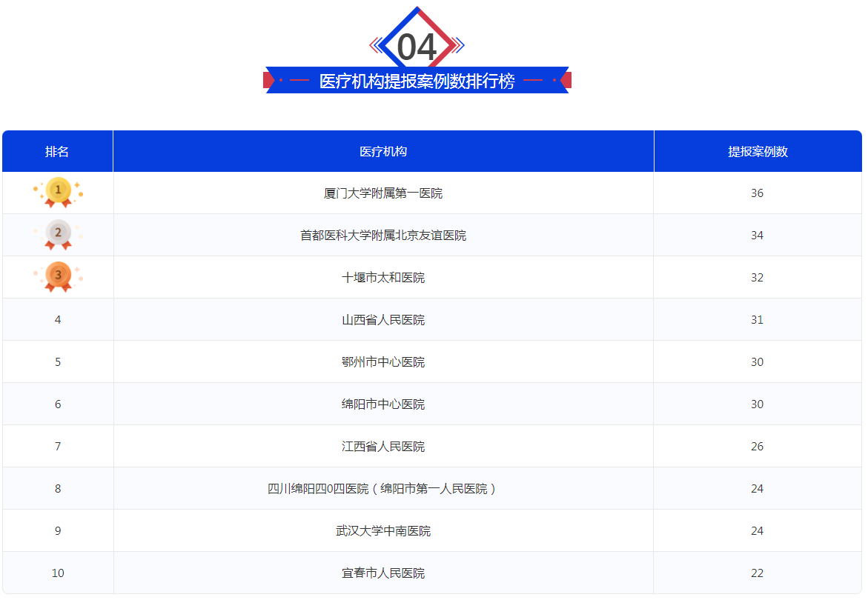Click the 04 diamond section badge

click(x=417, y=46)
